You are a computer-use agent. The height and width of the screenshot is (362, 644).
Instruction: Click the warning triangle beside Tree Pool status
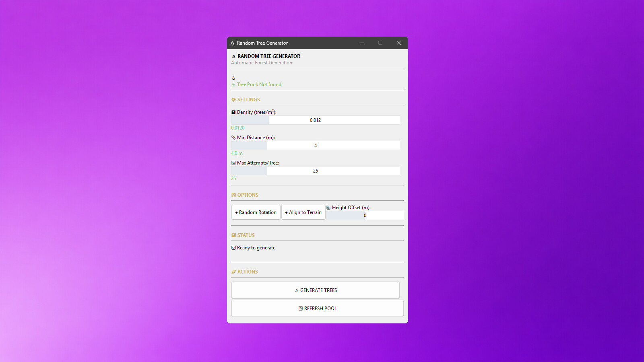pyautogui.click(x=233, y=85)
